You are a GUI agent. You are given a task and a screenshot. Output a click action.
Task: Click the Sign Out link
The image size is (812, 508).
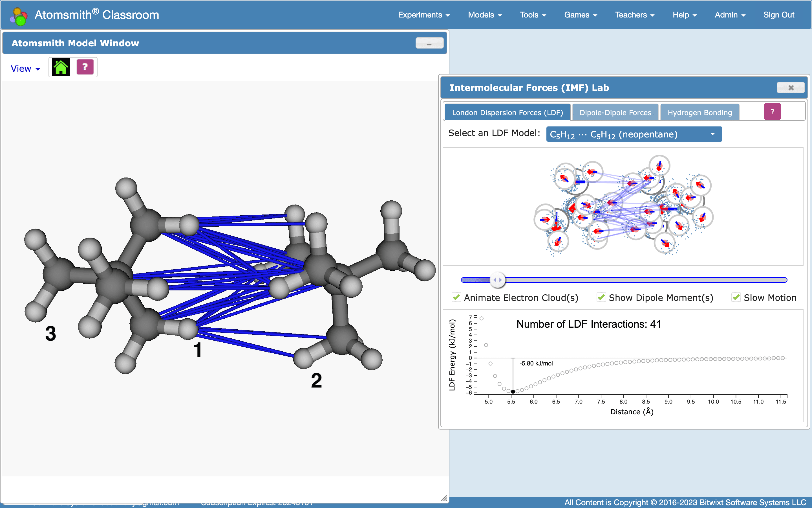coord(778,15)
